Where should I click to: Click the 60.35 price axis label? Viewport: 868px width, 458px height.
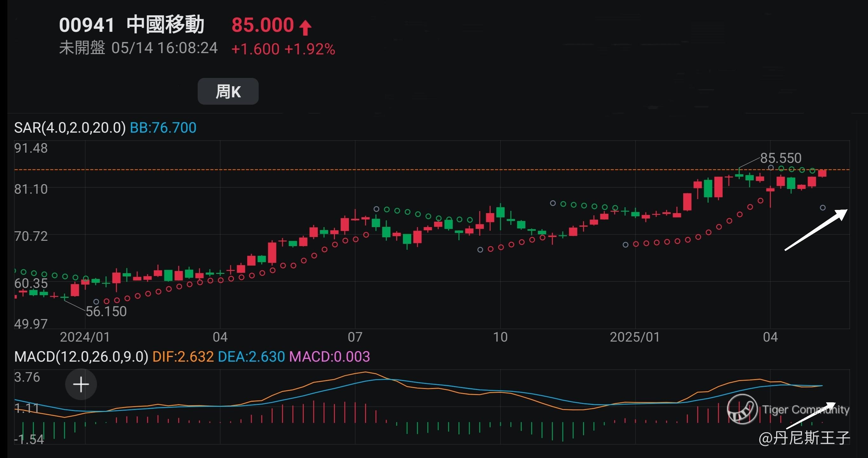[31, 283]
